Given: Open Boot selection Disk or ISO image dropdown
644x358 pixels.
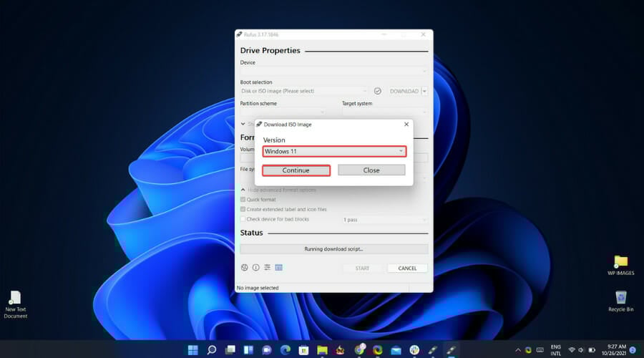Looking at the screenshot, I should pyautogui.click(x=304, y=91).
